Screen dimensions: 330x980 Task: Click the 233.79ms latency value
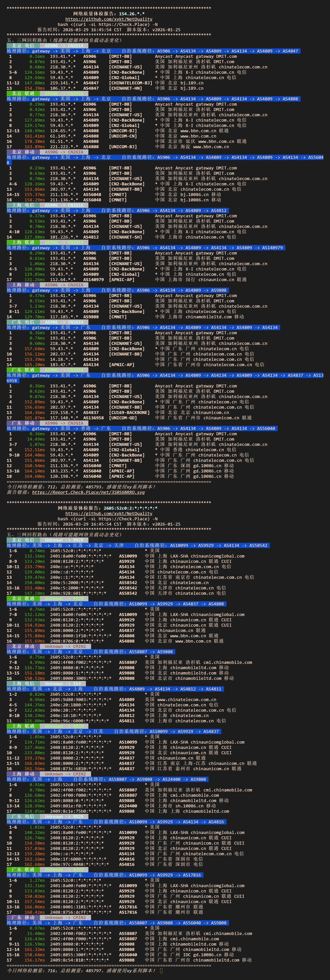35,567
